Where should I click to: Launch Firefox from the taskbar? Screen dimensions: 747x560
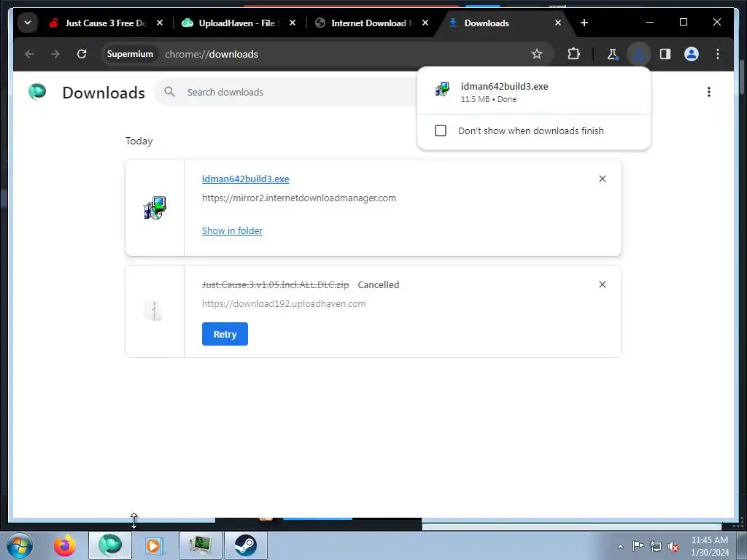64,545
